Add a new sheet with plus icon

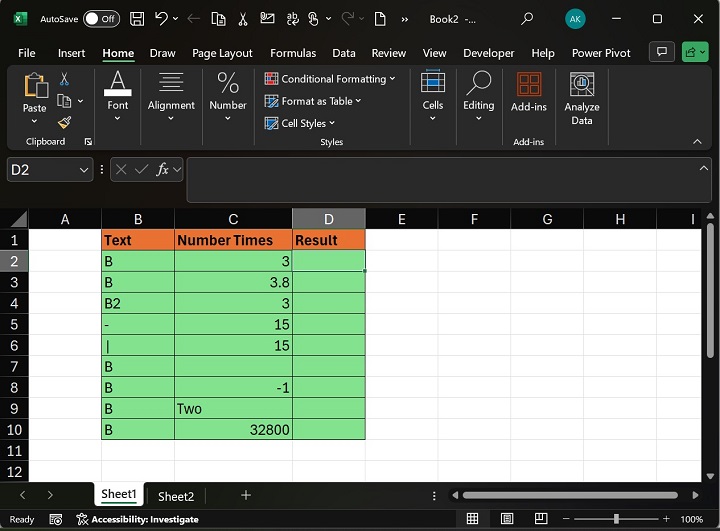(x=245, y=495)
